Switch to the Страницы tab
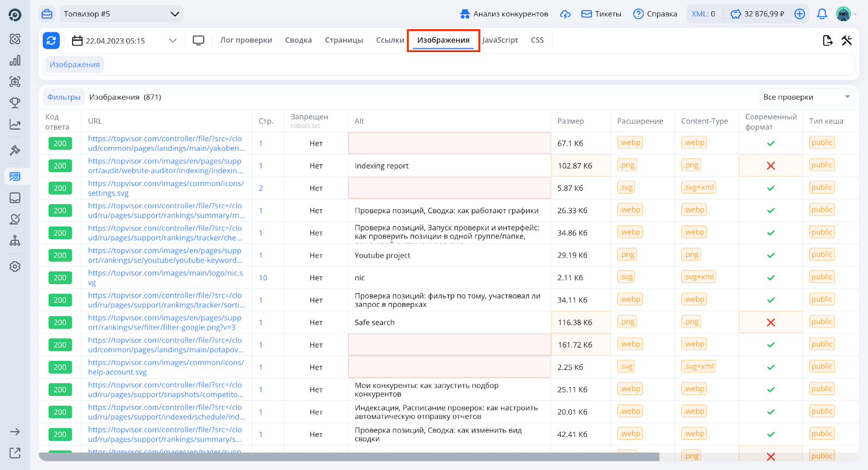868x470 pixels. coord(344,40)
